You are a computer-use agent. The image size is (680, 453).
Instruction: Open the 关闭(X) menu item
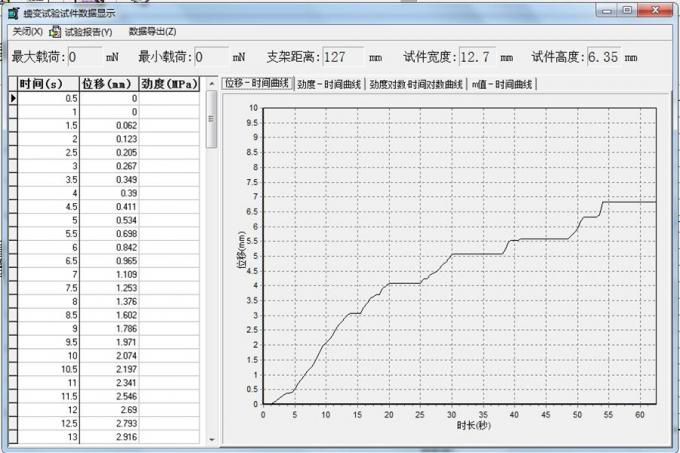click(26, 32)
